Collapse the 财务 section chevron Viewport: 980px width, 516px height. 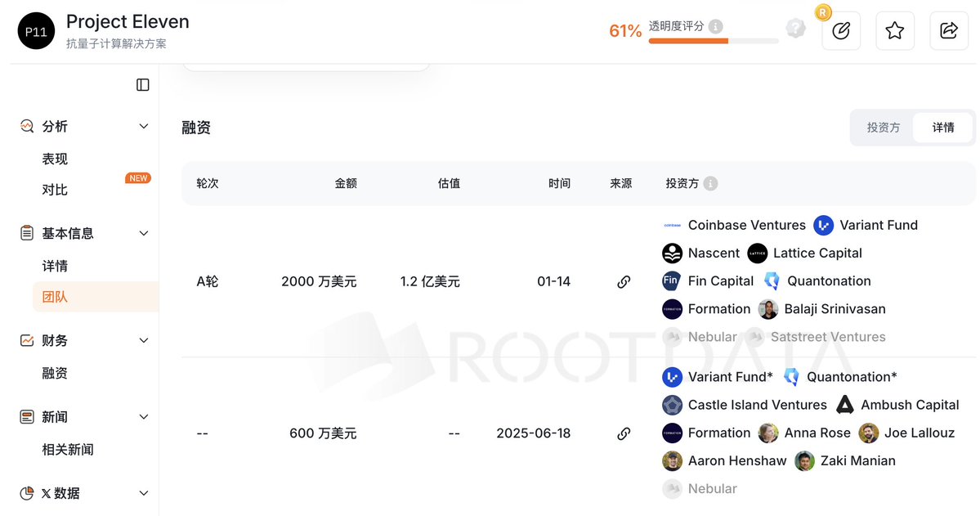pos(144,340)
